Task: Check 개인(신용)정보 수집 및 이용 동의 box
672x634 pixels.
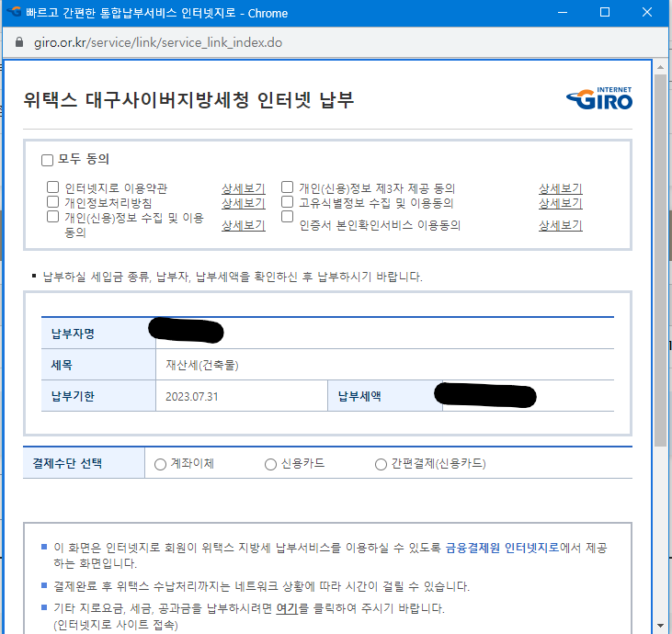Action: point(52,216)
